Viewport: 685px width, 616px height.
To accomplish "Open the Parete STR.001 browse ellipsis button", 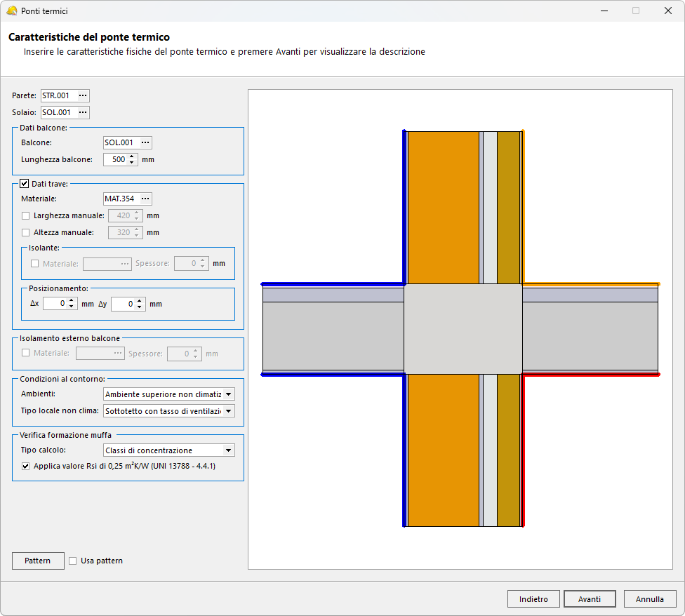I will [x=83, y=95].
